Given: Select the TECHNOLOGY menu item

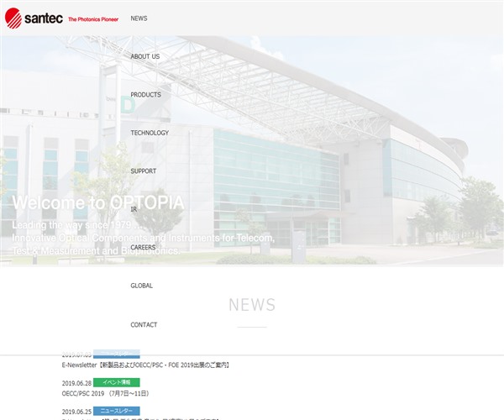Looking at the screenshot, I should [x=150, y=133].
